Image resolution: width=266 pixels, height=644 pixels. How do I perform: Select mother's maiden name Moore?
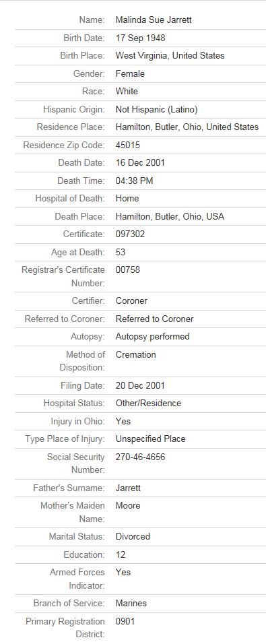[x=128, y=506]
